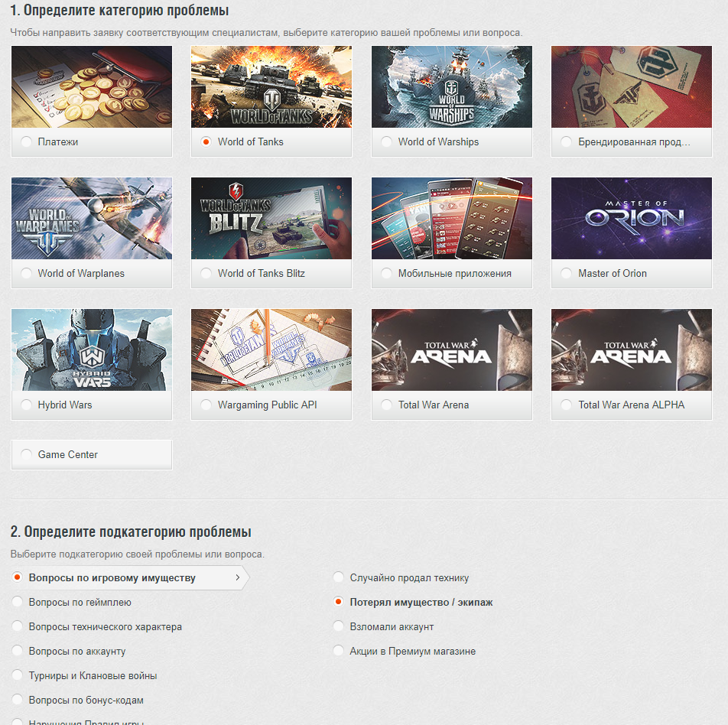Click the World of Warplanes banner image
Image resolution: width=728 pixels, height=725 pixels.
pyautogui.click(x=92, y=218)
